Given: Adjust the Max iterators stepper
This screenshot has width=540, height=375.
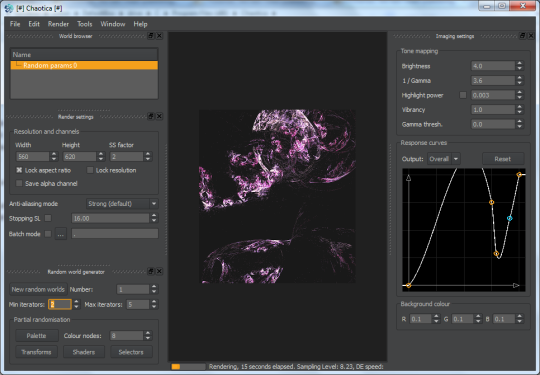Looking at the screenshot, I should [154, 304].
